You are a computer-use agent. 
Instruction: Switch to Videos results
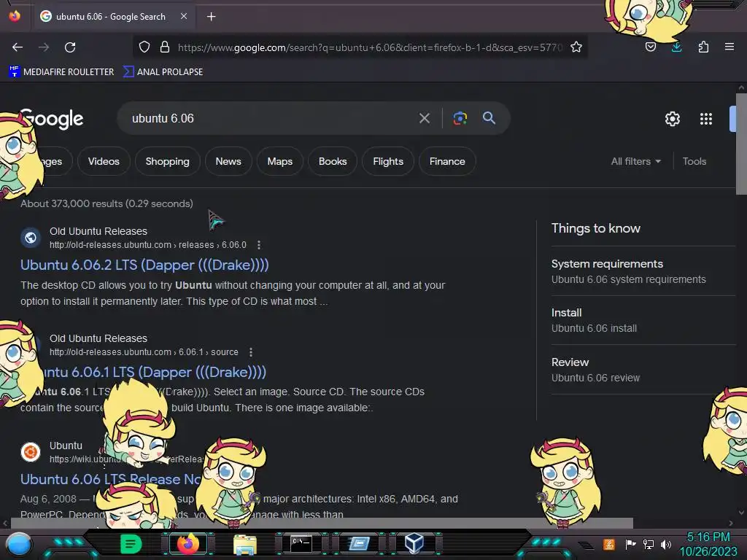click(104, 161)
